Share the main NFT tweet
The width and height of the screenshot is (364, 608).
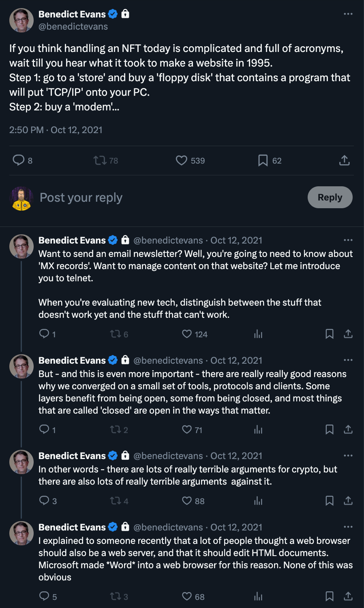click(344, 160)
